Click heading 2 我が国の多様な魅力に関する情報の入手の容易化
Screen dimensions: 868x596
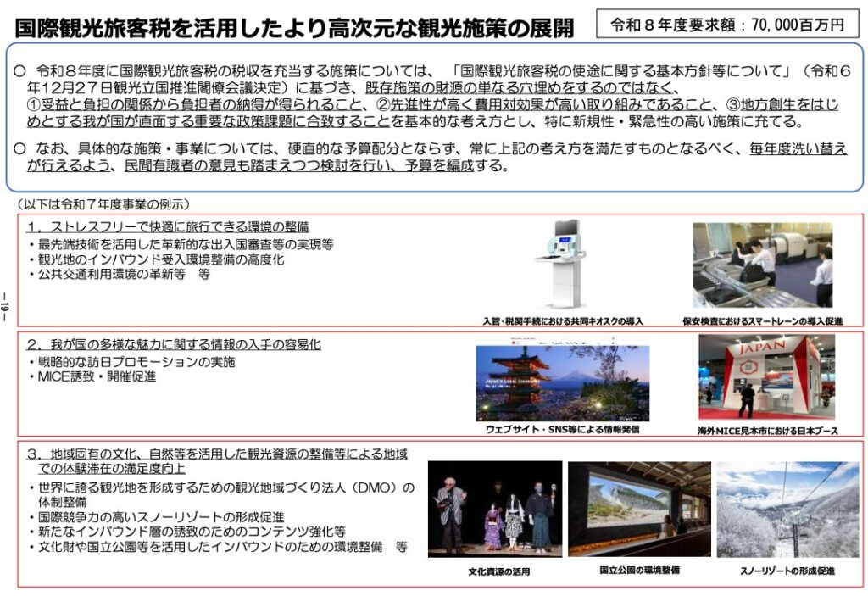coord(174,345)
